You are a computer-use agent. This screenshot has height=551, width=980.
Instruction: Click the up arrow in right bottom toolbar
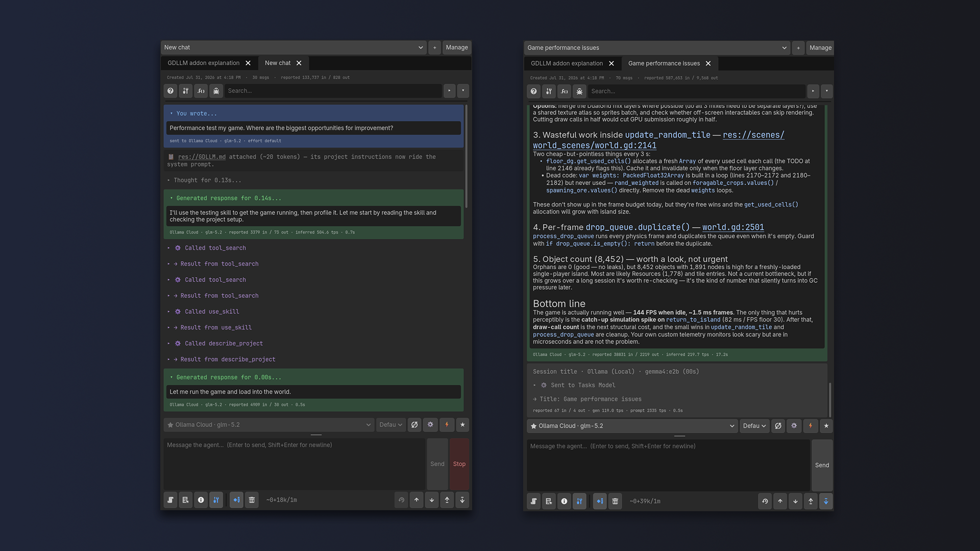780,501
